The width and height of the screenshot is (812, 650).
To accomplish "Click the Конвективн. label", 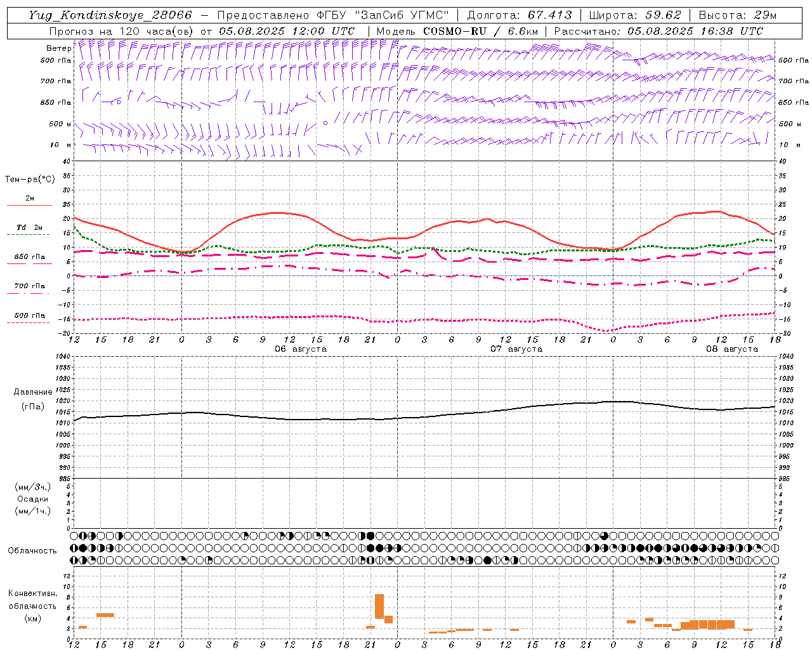I will (x=33, y=594).
